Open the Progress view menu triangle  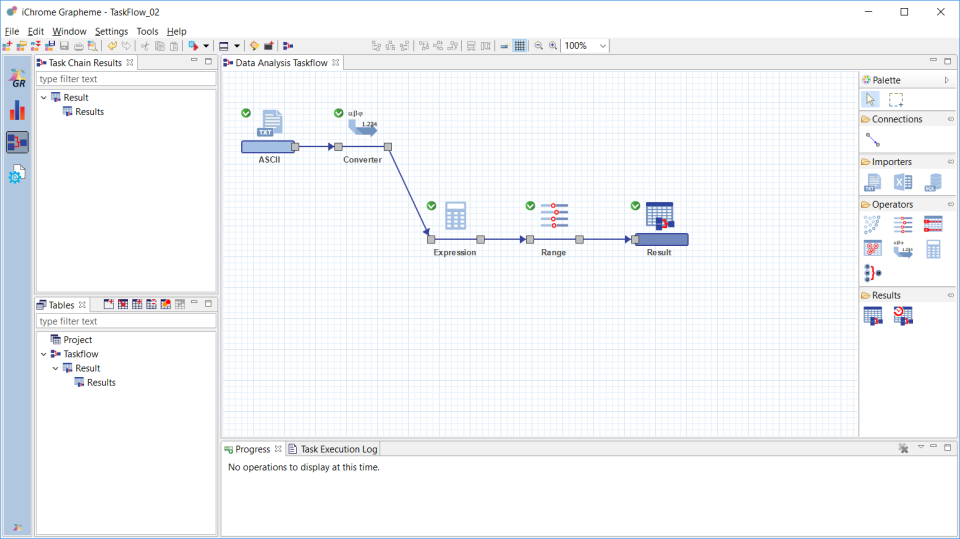(921, 448)
